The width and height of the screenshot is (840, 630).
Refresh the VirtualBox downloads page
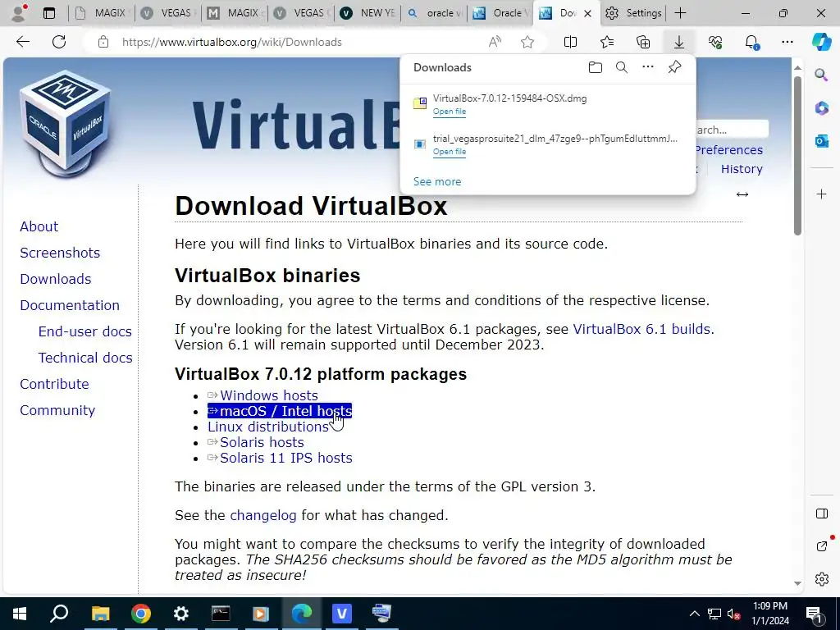(x=59, y=42)
